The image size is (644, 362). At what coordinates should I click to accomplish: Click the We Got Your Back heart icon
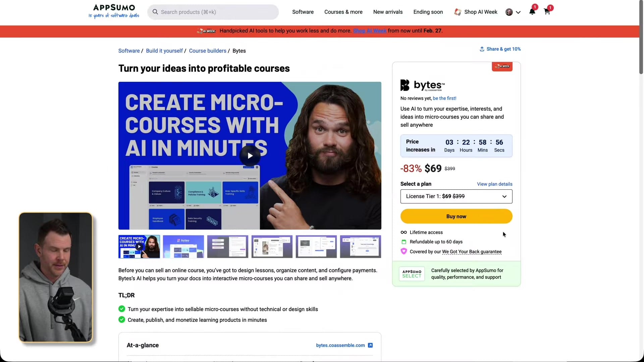tap(404, 251)
